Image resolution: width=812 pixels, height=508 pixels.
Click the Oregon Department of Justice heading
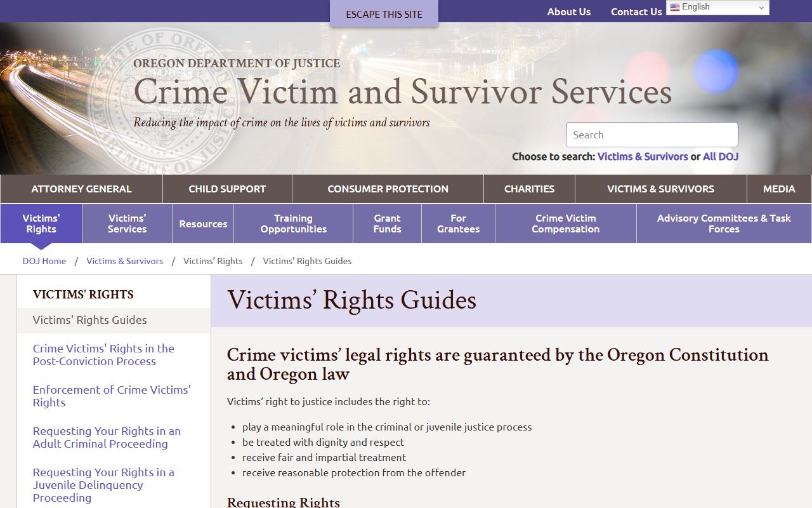(237, 63)
